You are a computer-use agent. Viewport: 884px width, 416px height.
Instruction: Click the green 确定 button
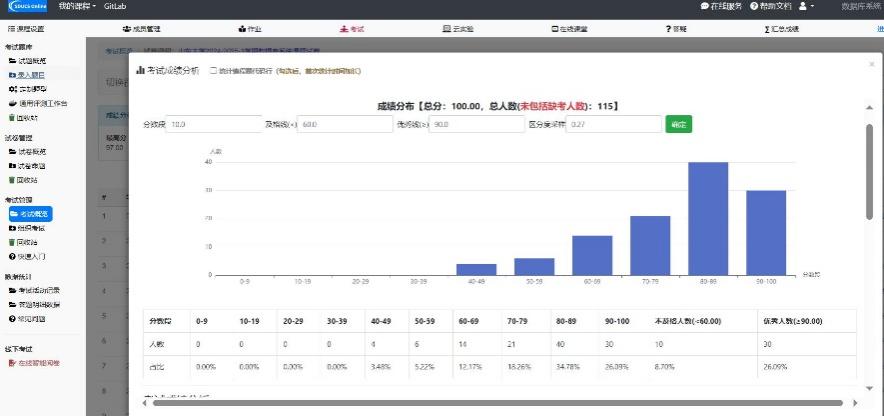click(678, 125)
